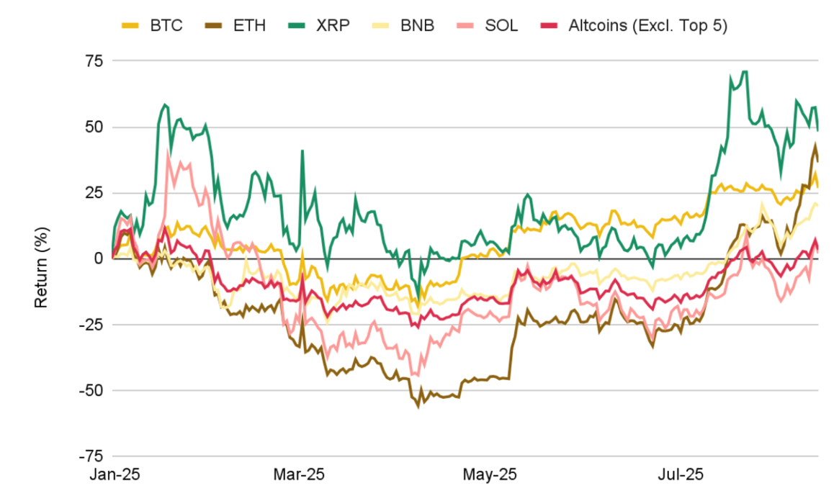The height and width of the screenshot is (504, 839).
Task: Click the 0 y-axis tick label
Action: [99, 258]
